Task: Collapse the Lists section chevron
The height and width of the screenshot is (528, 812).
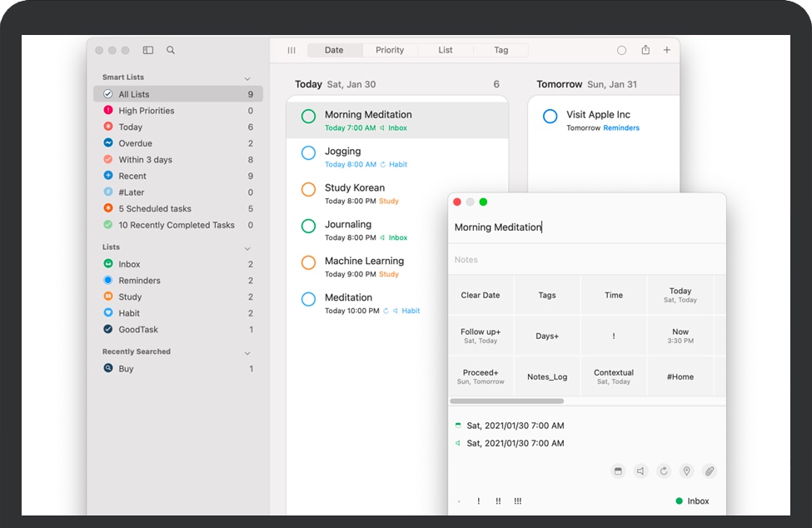Action: point(247,248)
